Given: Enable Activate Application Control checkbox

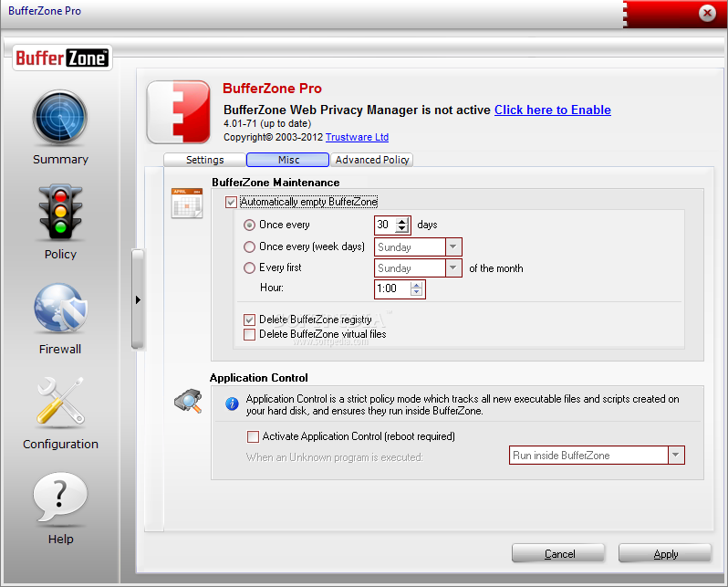Looking at the screenshot, I should pyautogui.click(x=253, y=436).
